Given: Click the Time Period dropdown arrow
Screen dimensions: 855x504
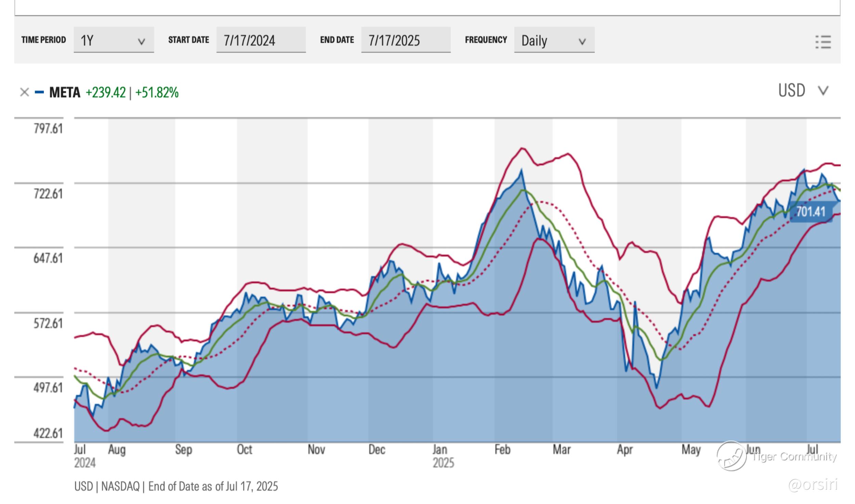Looking at the screenshot, I should (141, 42).
